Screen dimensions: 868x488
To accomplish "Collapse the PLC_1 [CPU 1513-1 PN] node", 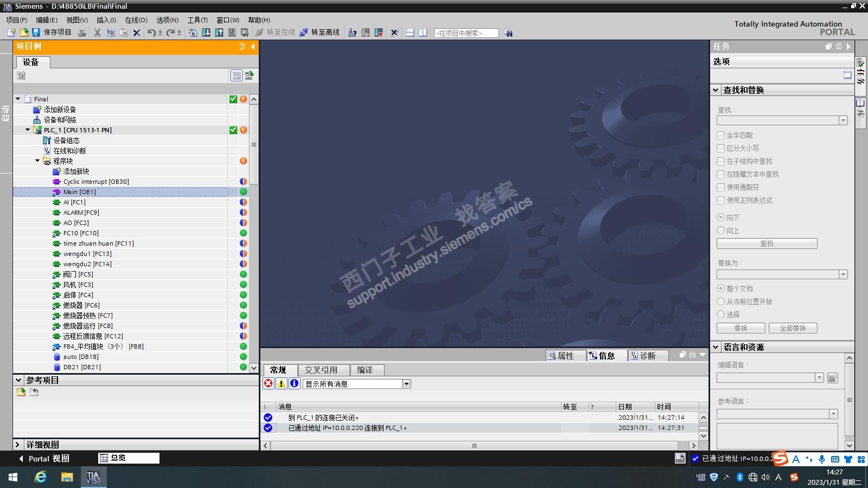I will (28, 130).
